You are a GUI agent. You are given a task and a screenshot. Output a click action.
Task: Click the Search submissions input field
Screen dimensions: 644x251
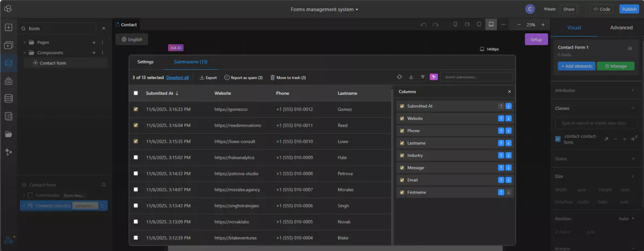(x=475, y=77)
